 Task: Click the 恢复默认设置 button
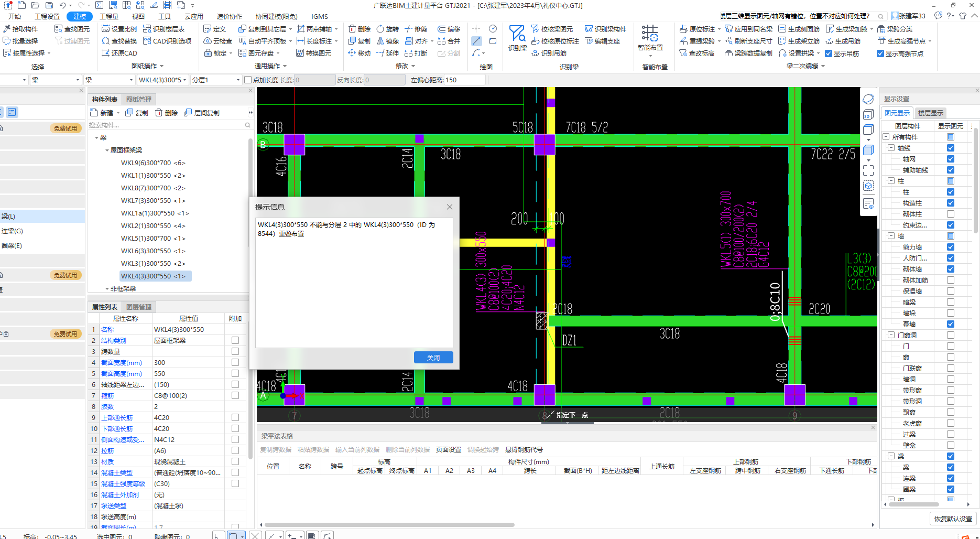(x=953, y=519)
